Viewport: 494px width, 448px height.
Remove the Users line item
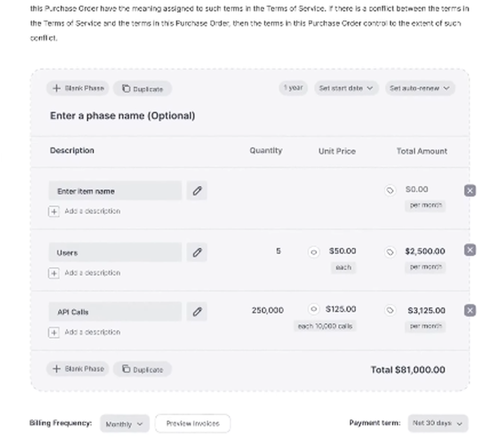pyautogui.click(x=470, y=250)
